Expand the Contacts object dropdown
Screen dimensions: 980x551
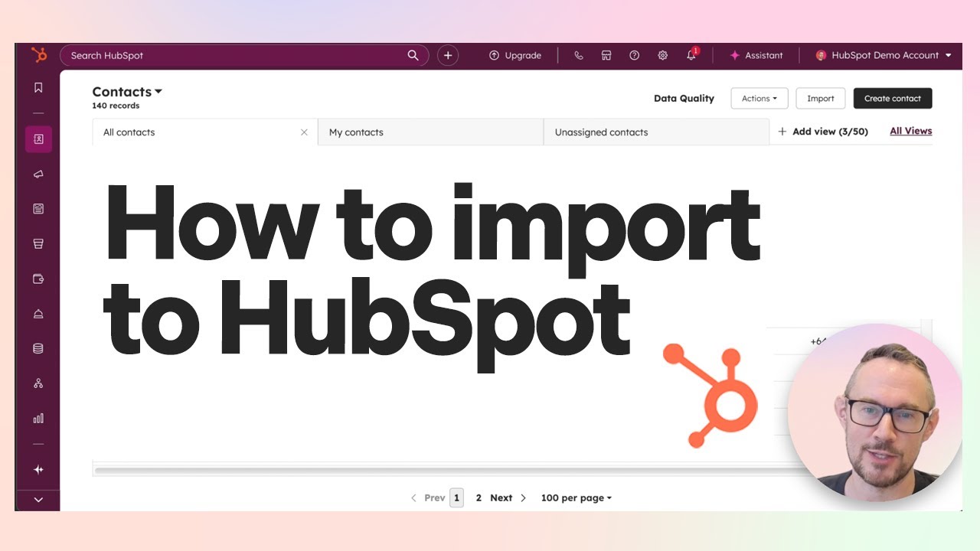click(x=127, y=92)
